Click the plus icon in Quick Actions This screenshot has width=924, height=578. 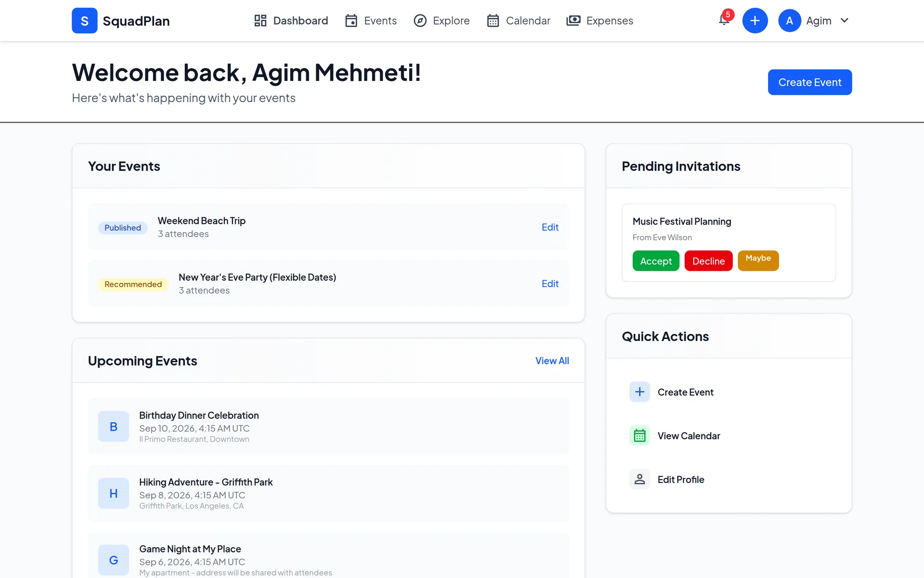pyautogui.click(x=640, y=392)
